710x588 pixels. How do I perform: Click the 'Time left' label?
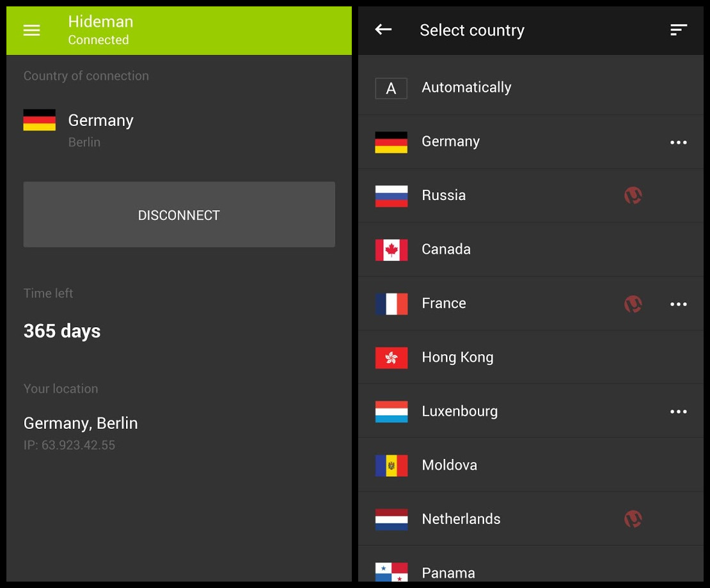pyautogui.click(x=48, y=293)
